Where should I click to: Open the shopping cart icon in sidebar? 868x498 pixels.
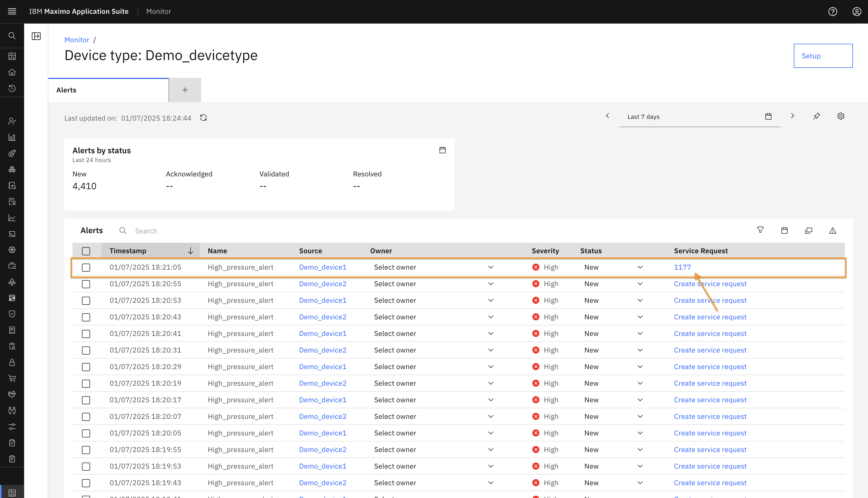pyautogui.click(x=12, y=378)
